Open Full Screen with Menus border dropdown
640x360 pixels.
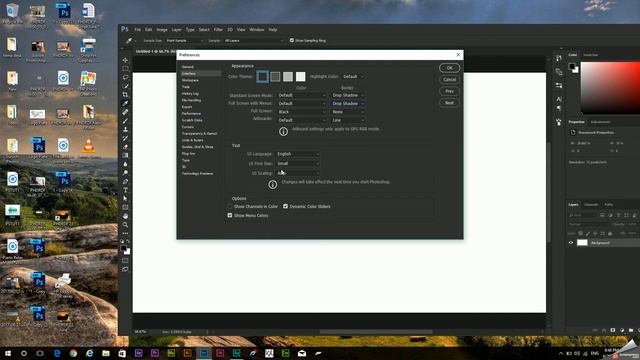pyautogui.click(x=347, y=104)
